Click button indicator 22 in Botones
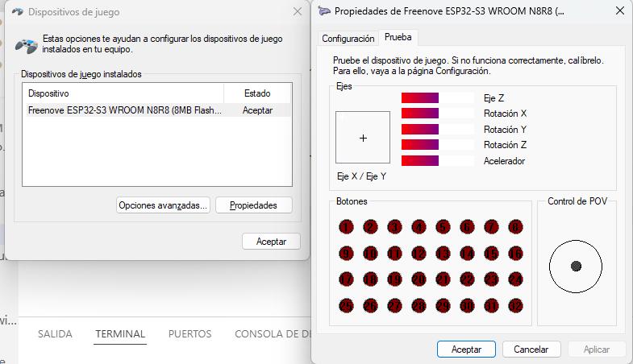 tap(467, 279)
